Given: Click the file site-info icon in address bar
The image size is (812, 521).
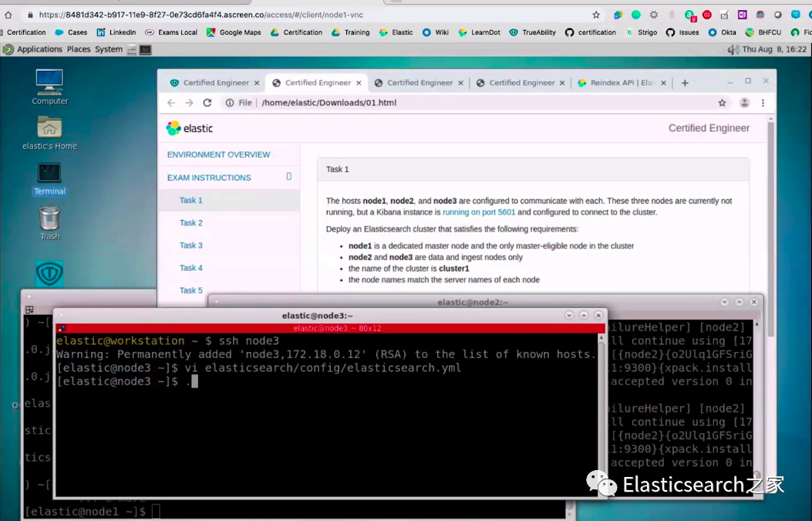Looking at the screenshot, I should (x=229, y=103).
